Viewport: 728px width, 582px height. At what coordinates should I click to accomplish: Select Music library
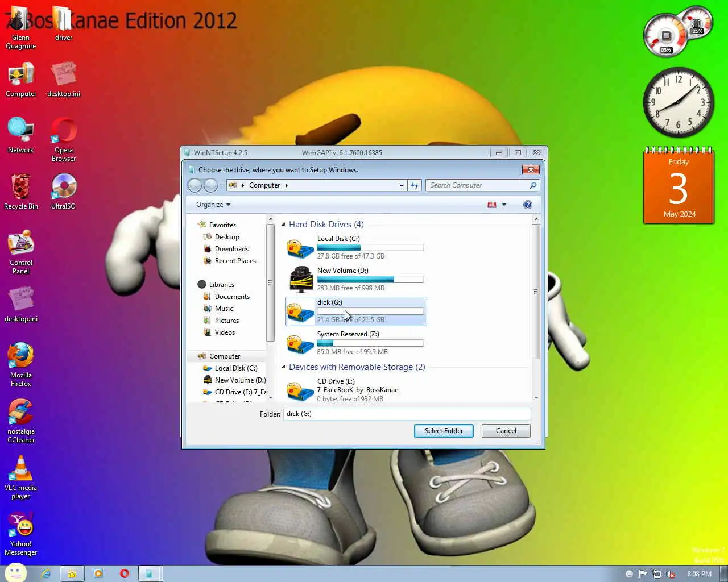tap(224, 309)
